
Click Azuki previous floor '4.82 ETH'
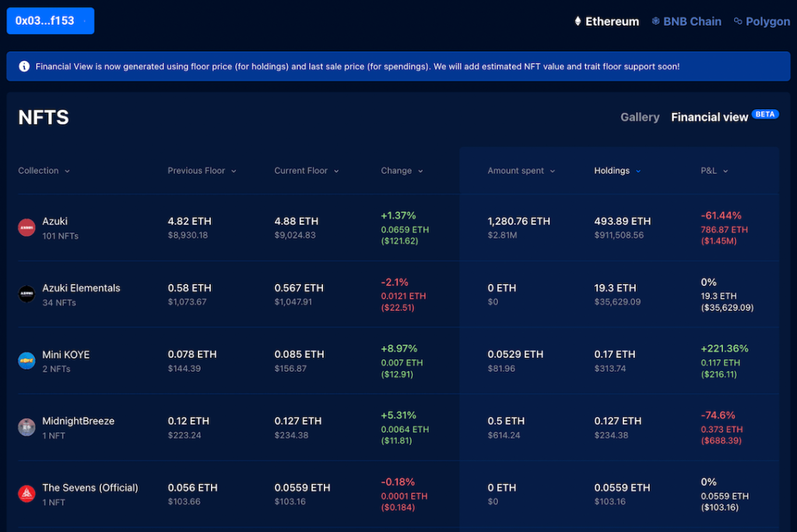pyautogui.click(x=190, y=221)
